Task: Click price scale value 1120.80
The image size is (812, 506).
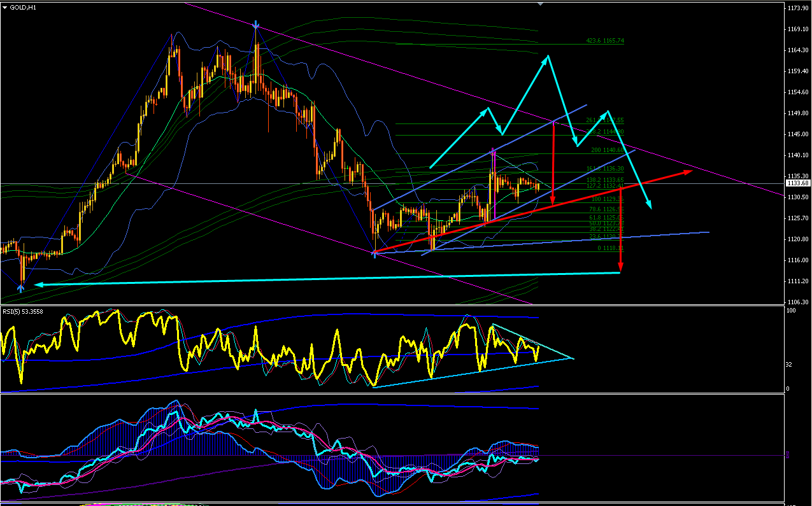Action: click(797, 239)
